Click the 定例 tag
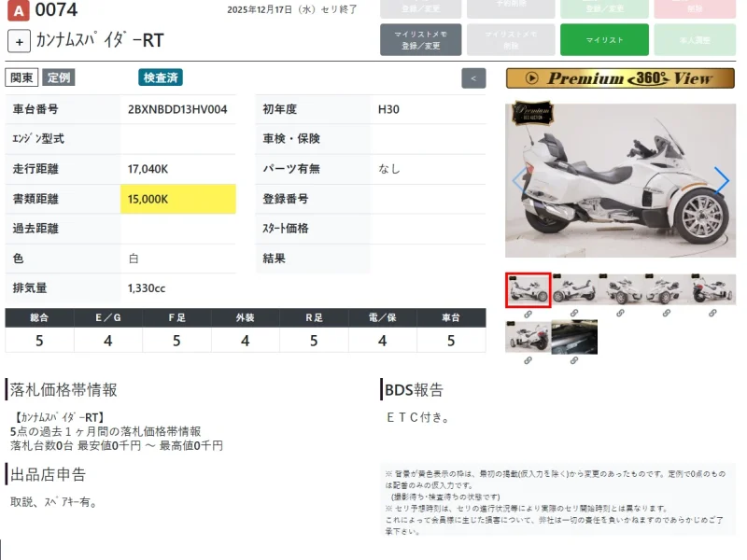 tap(59, 77)
